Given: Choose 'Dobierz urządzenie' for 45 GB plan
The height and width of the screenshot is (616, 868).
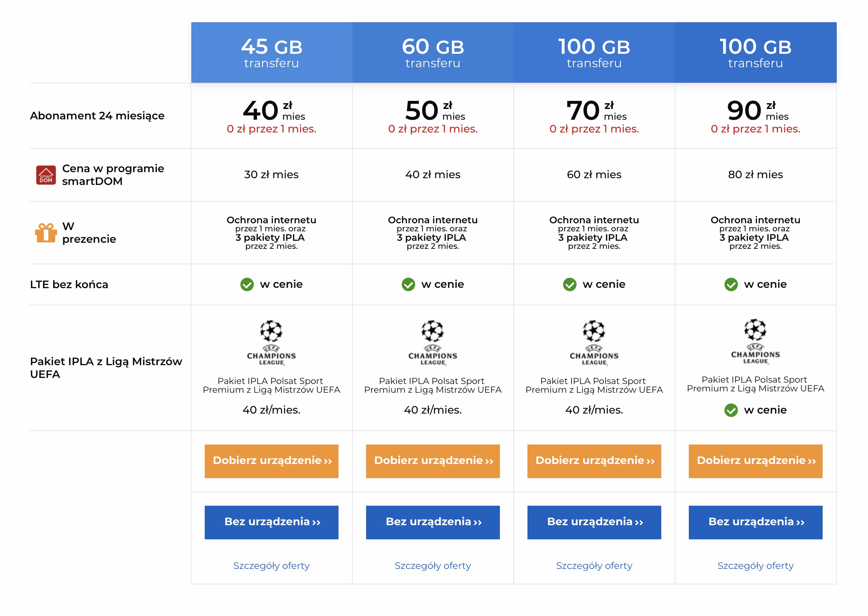Looking at the screenshot, I should coord(272,461).
